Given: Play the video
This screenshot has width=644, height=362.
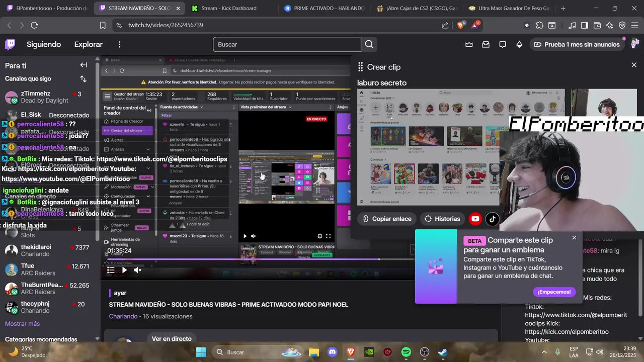Looking at the screenshot, I should (x=124, y=270).
